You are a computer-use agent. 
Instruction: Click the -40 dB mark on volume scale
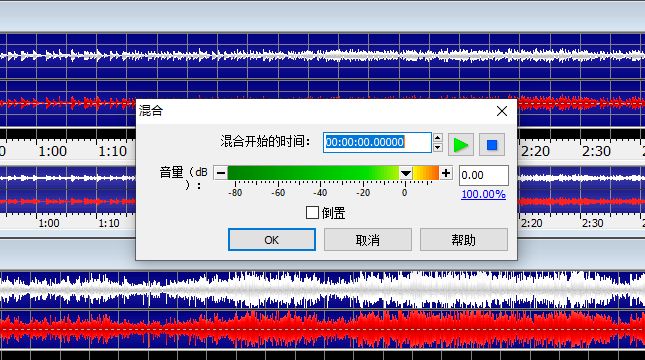(320, 193)
